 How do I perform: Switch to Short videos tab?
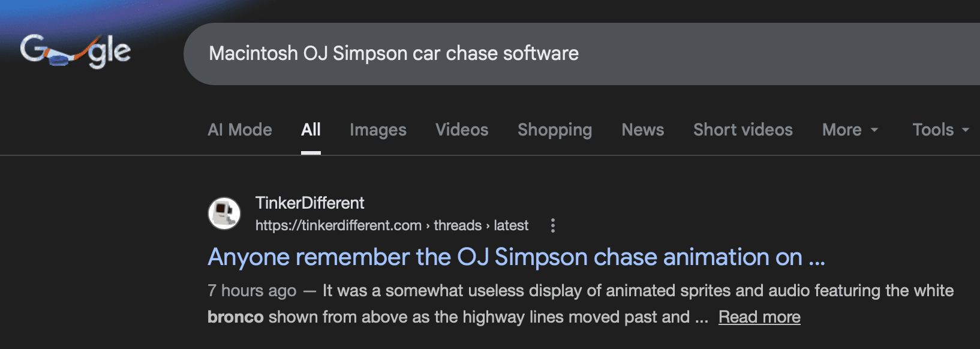[x=742, y=130]
